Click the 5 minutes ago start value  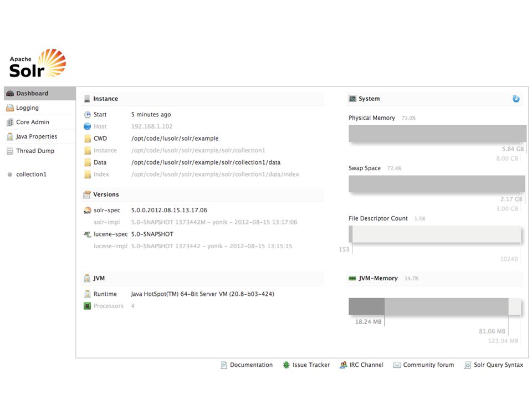coord(151,115)
